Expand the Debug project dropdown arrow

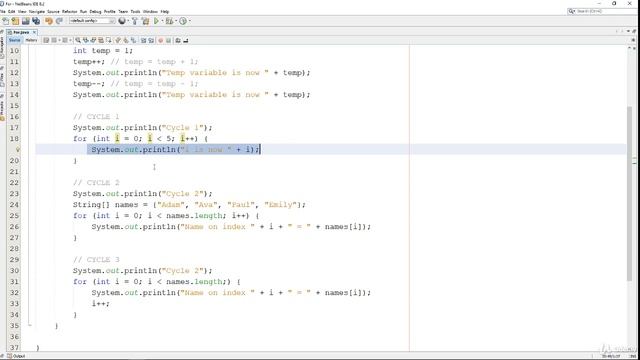click(x=176, y=21)
